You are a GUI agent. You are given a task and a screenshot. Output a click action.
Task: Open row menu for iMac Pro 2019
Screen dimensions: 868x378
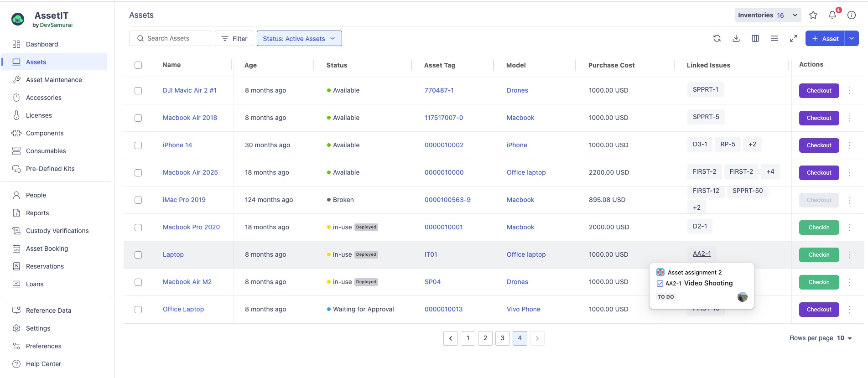pos(850,200)
